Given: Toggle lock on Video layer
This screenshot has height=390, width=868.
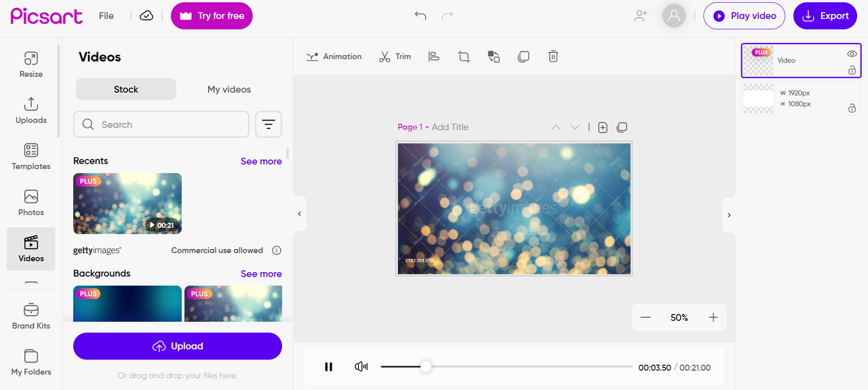Looking at the screenshot, I should tap(852, 70).
